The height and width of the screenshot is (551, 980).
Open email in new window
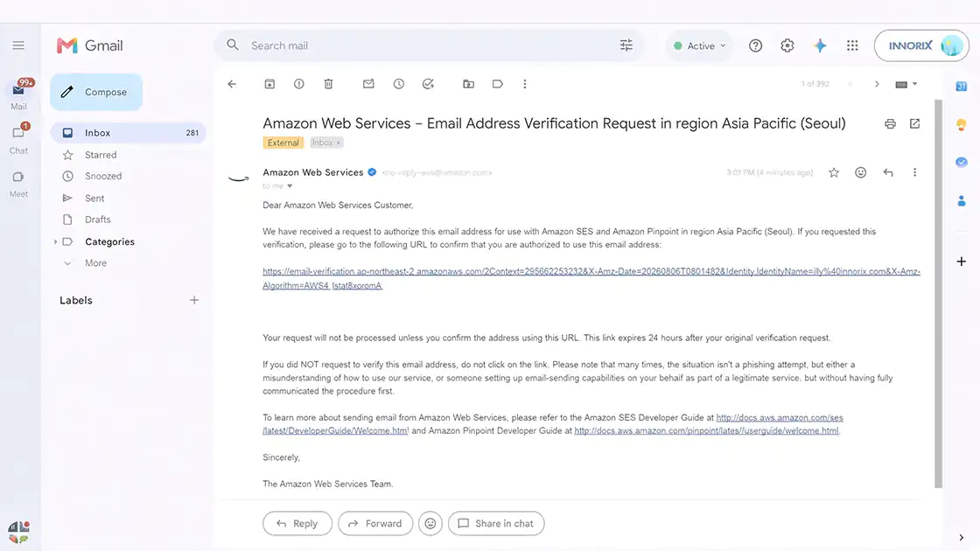(x=914, y=123)
